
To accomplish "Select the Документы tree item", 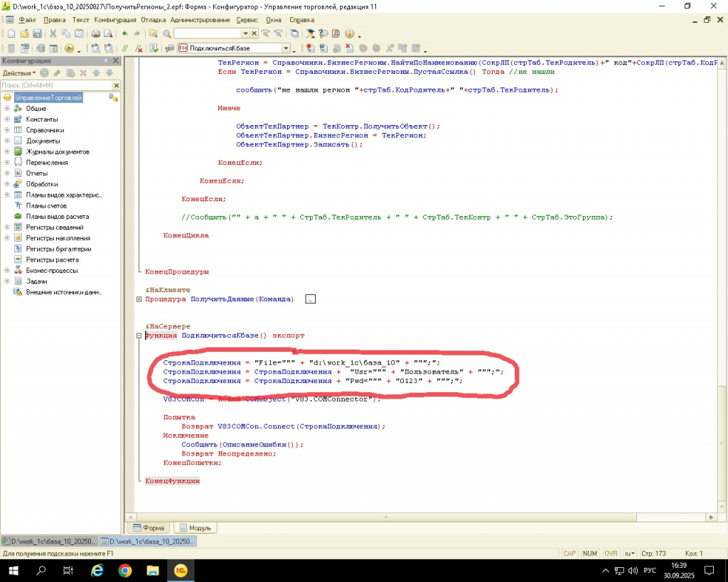I will (x=43, y=141).
